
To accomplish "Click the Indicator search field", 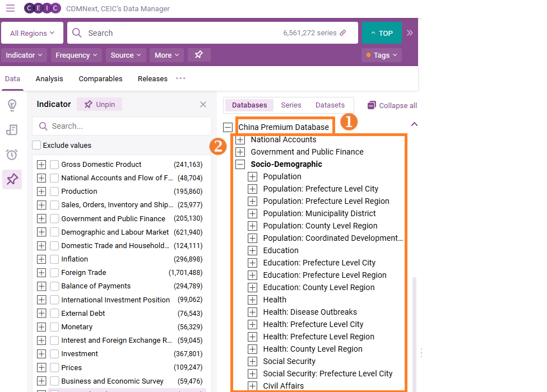I will point(122,126).
